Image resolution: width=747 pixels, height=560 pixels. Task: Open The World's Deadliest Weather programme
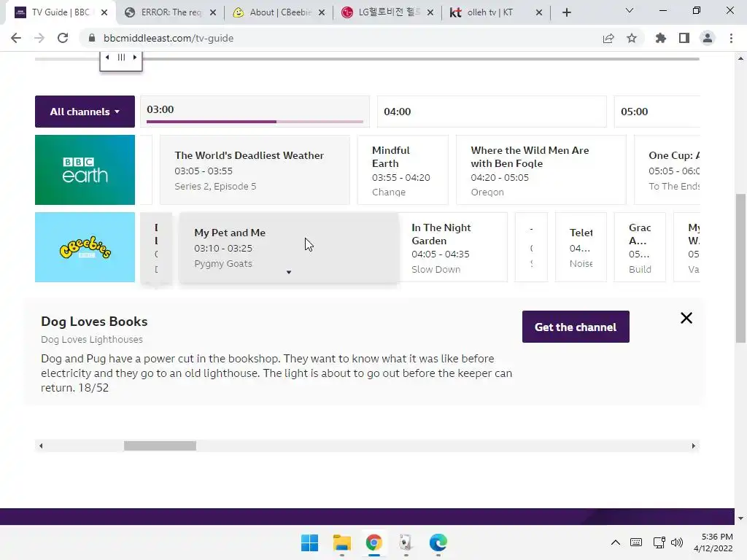coord(255,170)
